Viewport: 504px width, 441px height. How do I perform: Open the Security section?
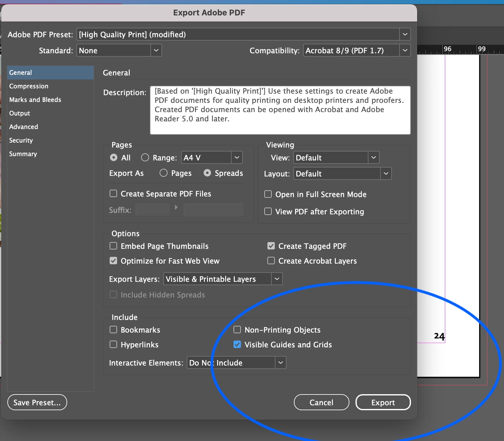coord(50,140)
